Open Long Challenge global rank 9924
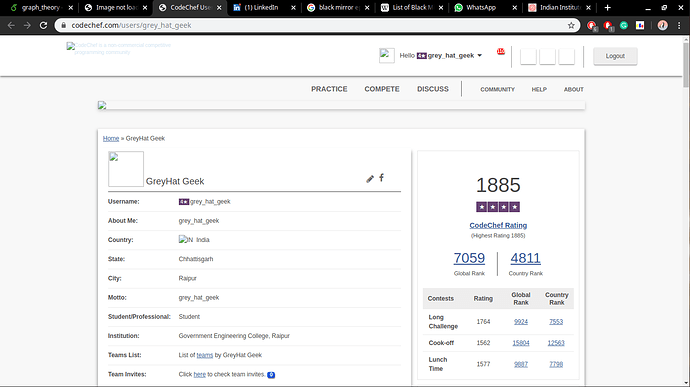This screenshot has width=690, height=387. pos(521,322)
